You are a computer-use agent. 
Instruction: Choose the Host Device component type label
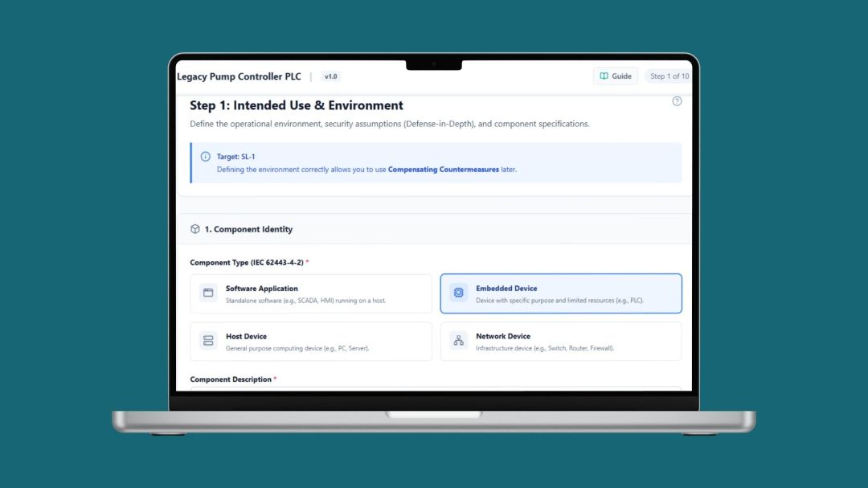246,337
